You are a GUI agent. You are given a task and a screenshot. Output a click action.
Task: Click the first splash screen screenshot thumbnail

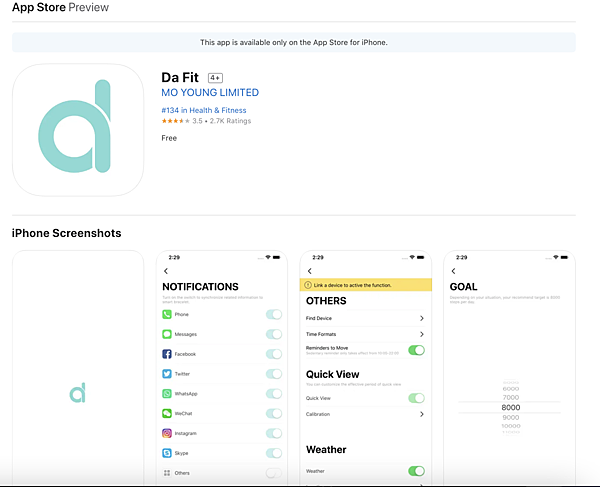point(78,368)
